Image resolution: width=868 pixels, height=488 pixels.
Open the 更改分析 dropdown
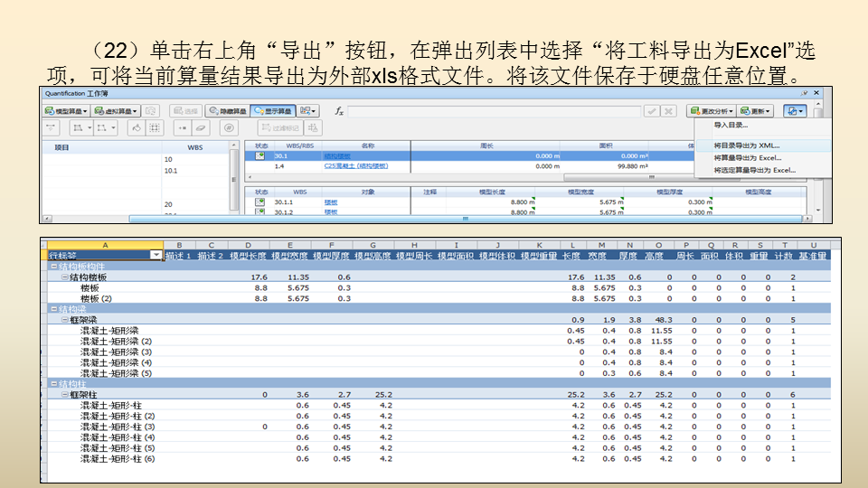(x=711, y=111)
